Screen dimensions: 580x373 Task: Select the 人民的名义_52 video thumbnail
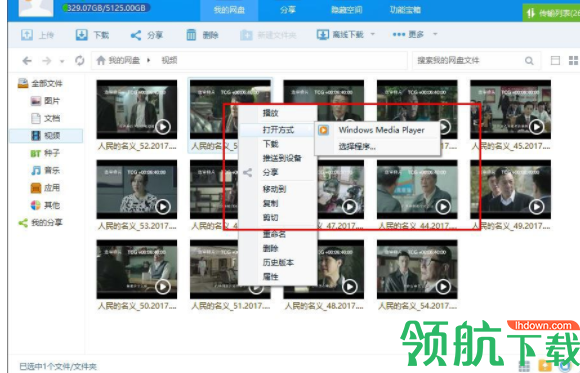click(x=136, y=109)
